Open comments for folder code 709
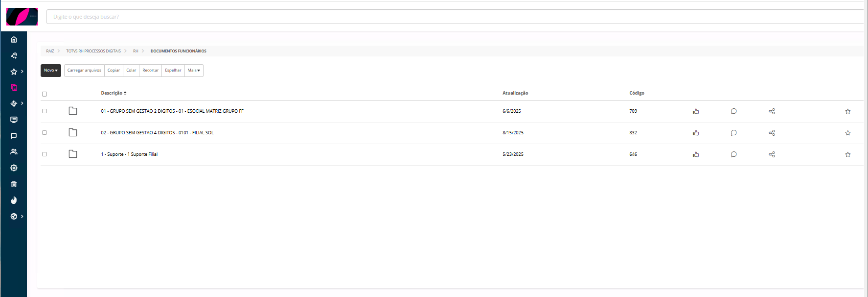Viewport: 868px width, 297px height. [734, 111]
